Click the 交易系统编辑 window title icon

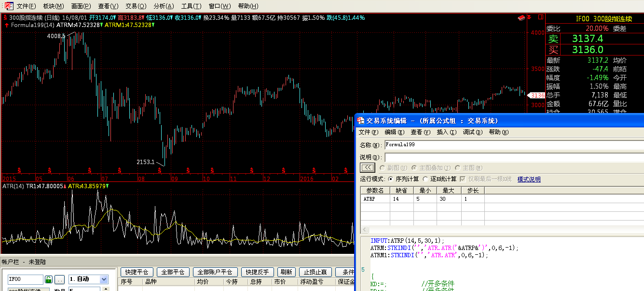361,120
